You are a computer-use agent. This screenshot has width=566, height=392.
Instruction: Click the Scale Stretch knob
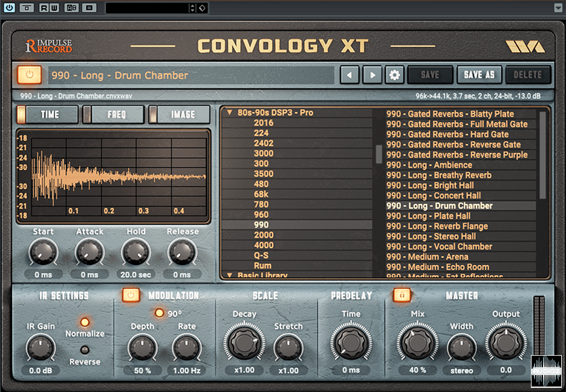288,347
